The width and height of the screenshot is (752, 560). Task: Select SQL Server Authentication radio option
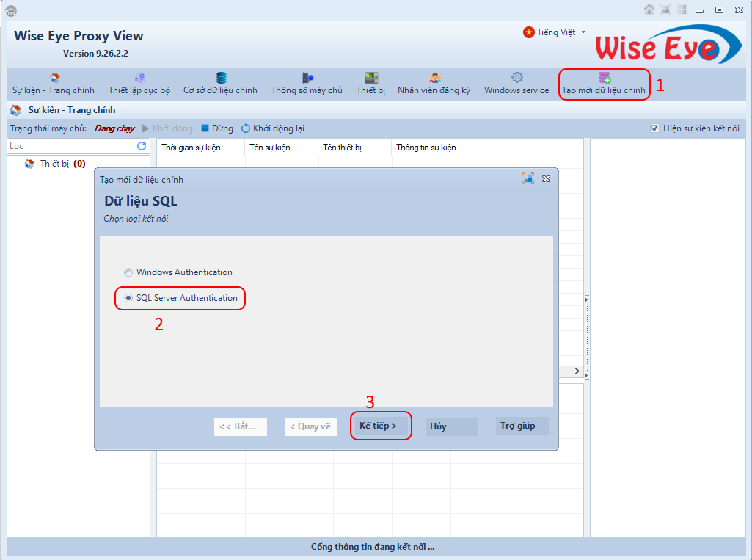(129, 298)
